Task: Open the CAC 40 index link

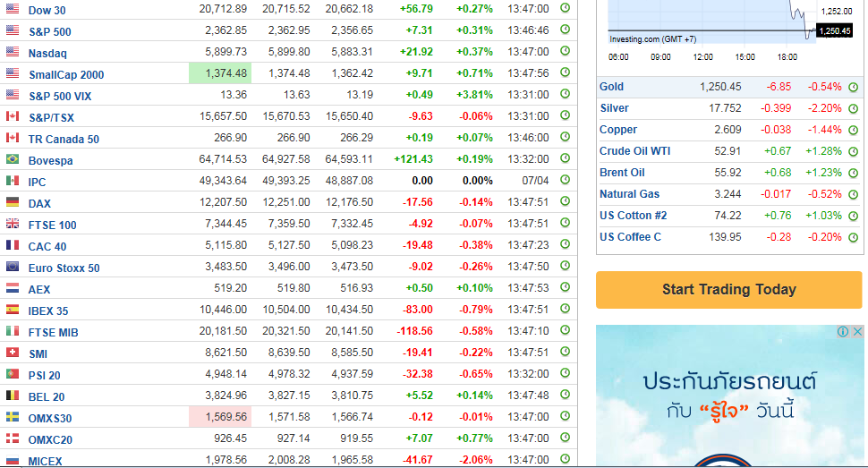Action: pyautogui.click(x=47, y=247)
